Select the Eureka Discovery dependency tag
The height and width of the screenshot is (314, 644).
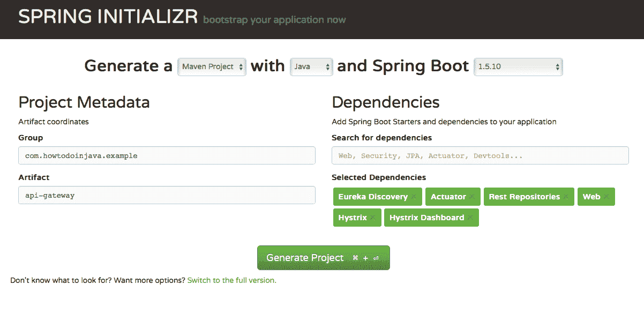378,197
